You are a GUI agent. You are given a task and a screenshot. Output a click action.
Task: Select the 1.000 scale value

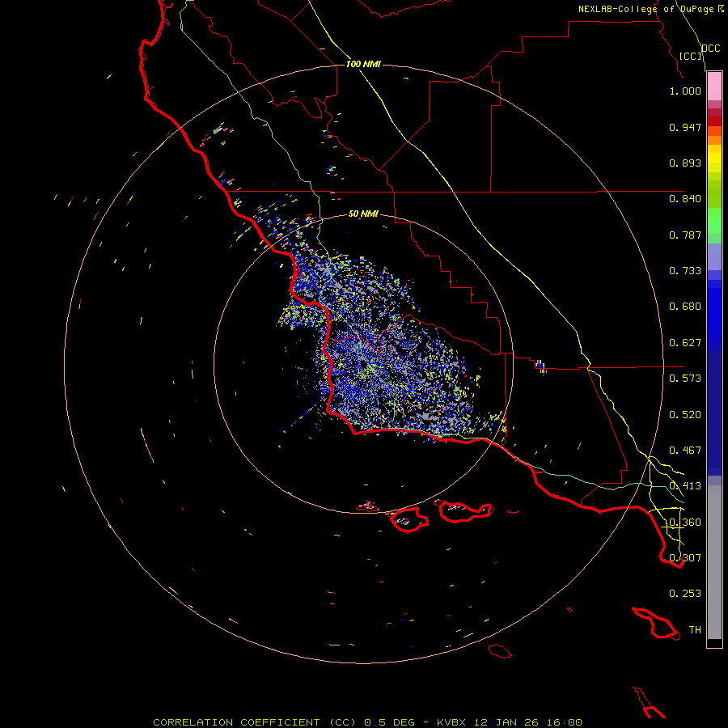[685, 91]
